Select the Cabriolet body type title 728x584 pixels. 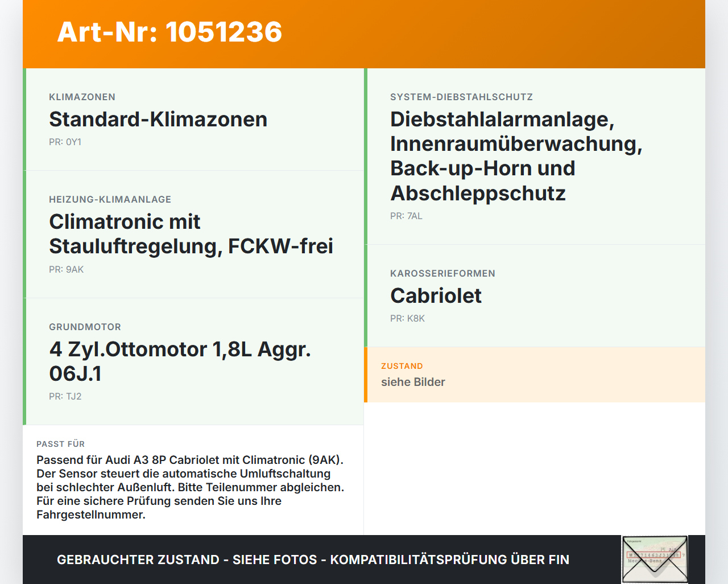click(436, 296)
